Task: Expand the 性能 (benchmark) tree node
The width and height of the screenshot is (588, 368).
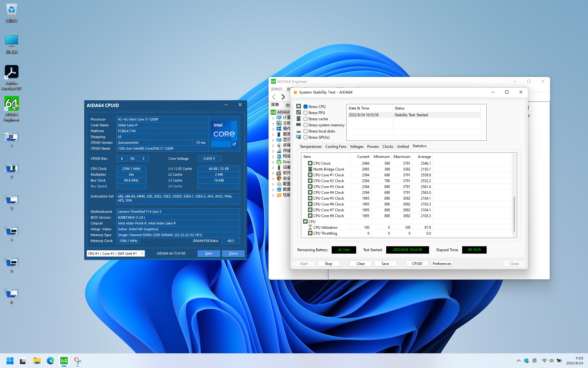Action: click(273, 195)
